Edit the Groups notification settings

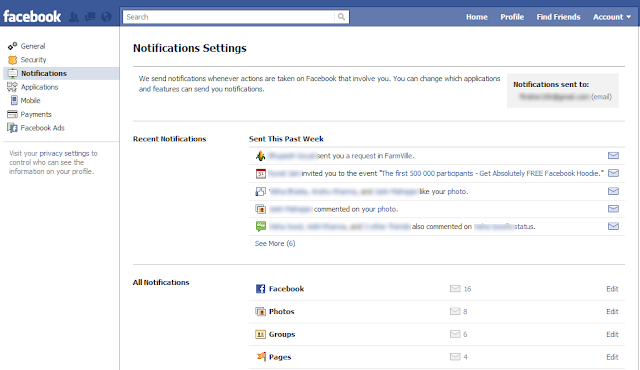point(612,334)
